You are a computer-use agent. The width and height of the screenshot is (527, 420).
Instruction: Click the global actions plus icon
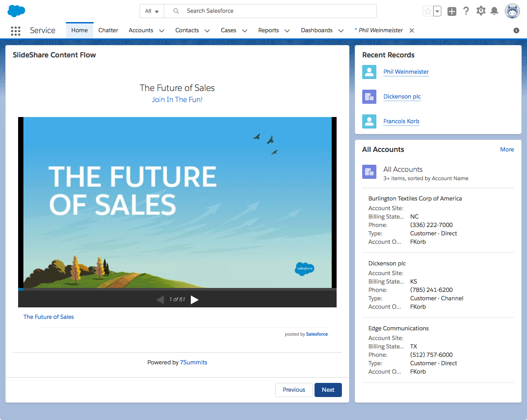[452, 11]
